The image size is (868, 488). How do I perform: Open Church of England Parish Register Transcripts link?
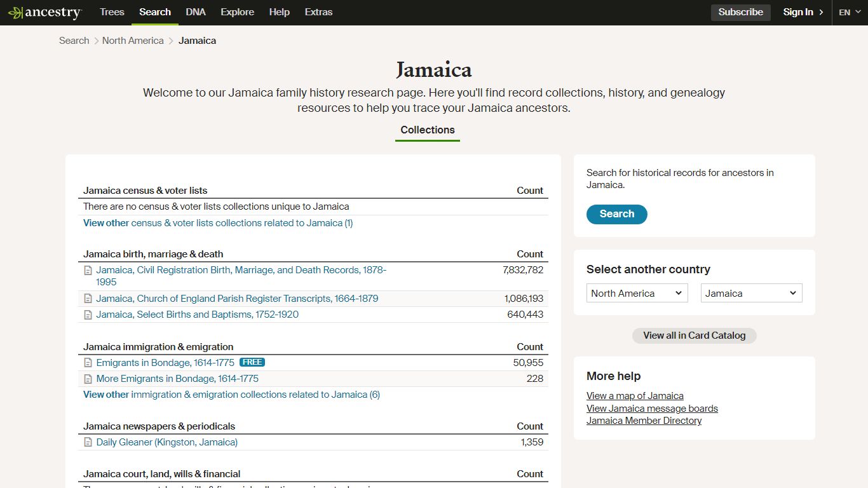237,299
